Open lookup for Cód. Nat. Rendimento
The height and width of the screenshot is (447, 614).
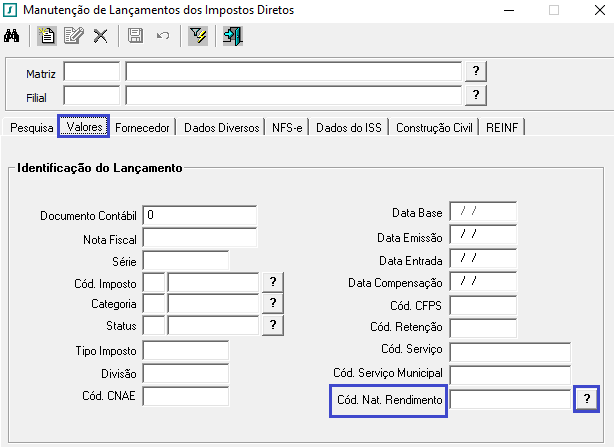click(x=586, y=399)
